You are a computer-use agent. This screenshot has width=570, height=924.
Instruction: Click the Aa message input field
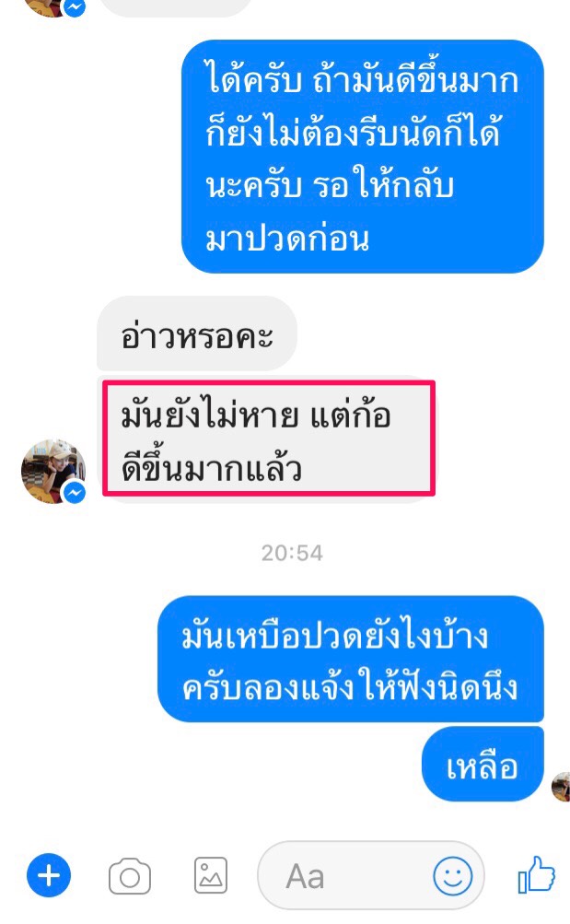pyautogui.click(x=371, y=876)
